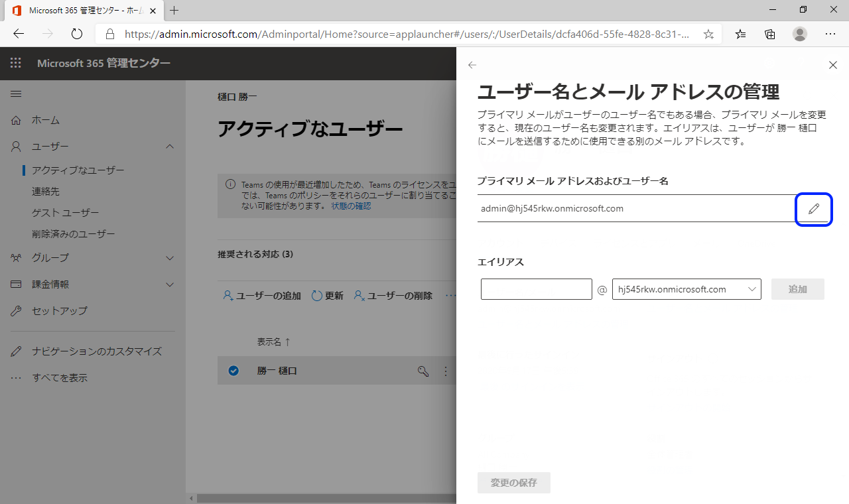This screenshot has width=849, height=504.
Task: Collapse the ユーザー section chevron
Action: click(170, 147)
